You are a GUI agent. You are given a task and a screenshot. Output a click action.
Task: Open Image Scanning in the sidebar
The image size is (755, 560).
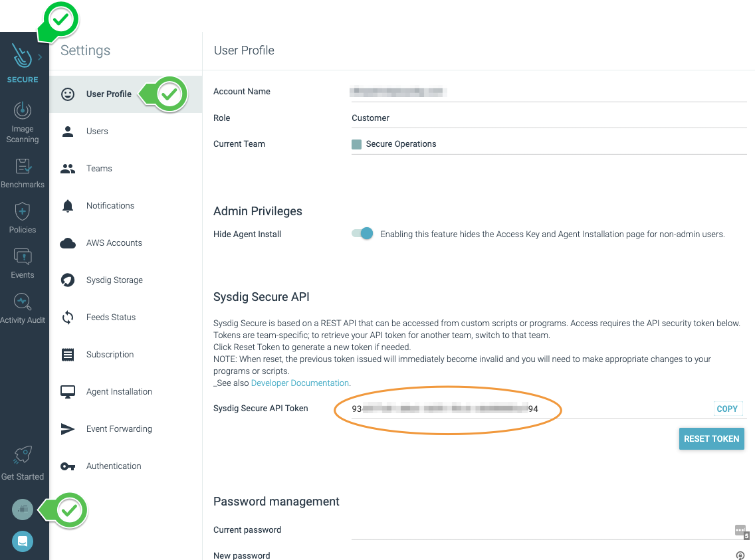tap(22, 123)
